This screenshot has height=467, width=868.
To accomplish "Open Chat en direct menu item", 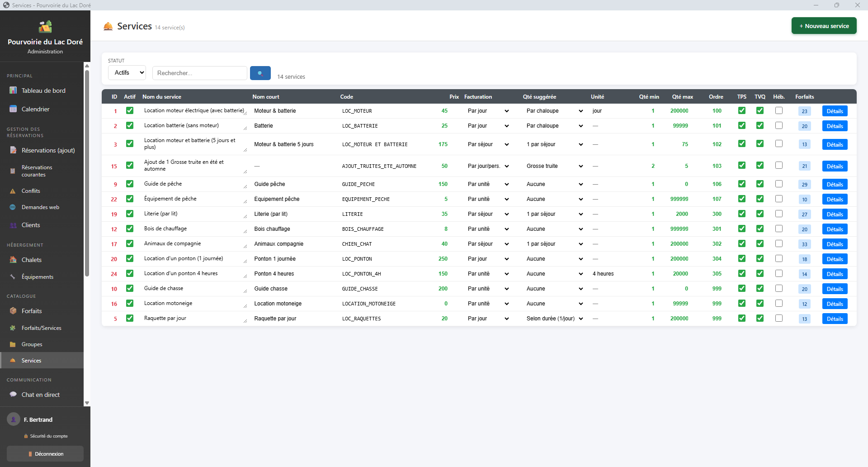I will click(42, 395).
